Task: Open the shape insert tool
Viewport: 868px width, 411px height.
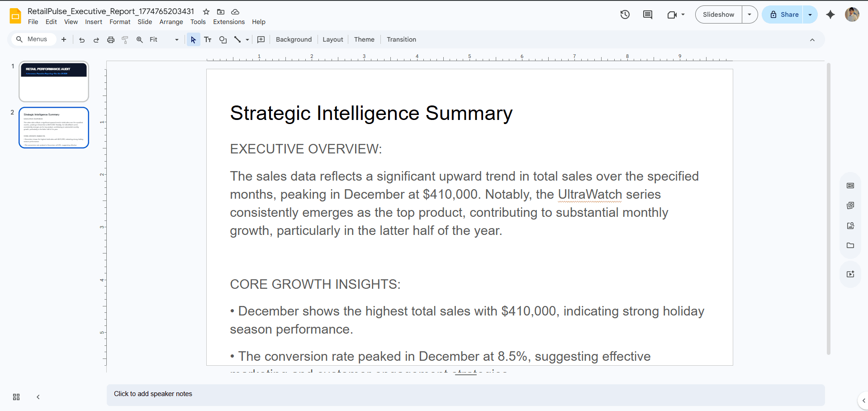Action: tap(223, 39)
